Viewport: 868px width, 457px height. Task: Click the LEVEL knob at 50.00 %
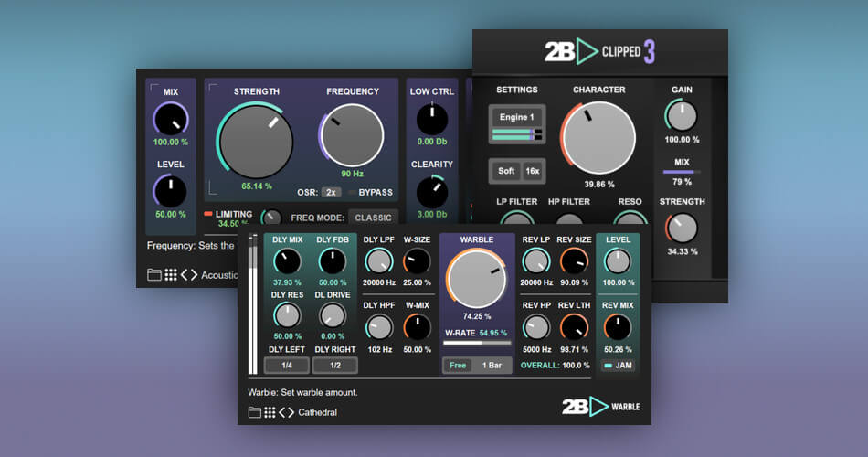pos(171,191)
